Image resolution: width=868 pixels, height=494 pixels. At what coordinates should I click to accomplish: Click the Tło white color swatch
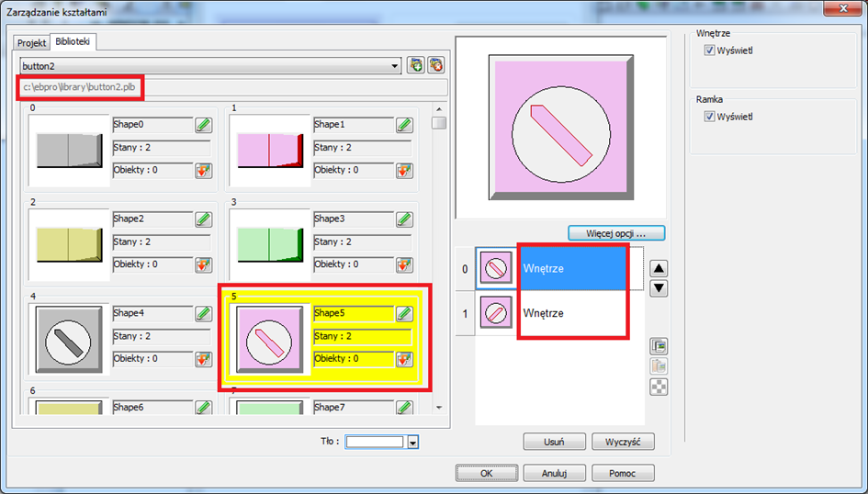[x=376, y=442]
